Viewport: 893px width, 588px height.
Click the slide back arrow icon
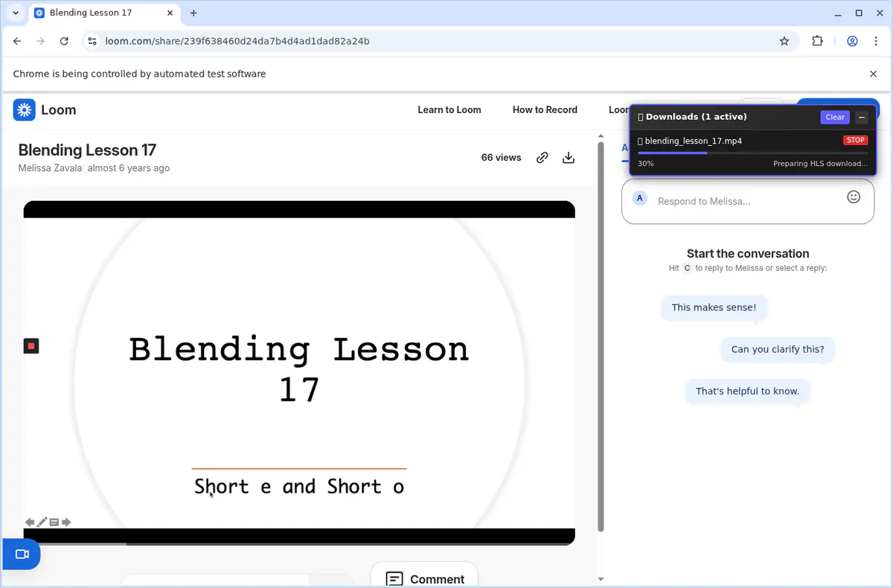(x=30, y=522)
